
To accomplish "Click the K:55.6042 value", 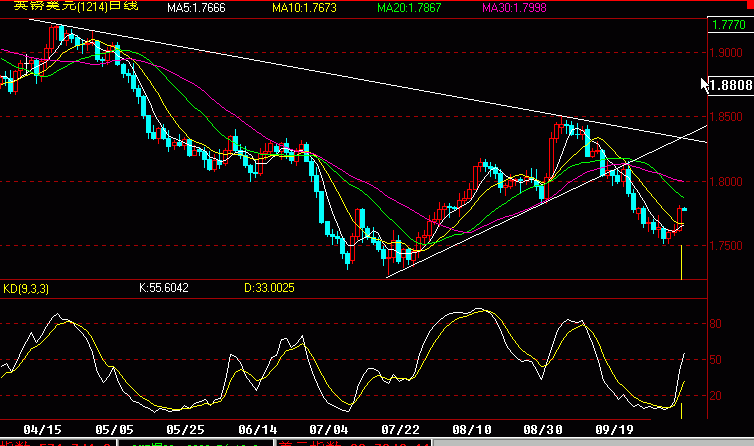I will (x=163, y=288).
